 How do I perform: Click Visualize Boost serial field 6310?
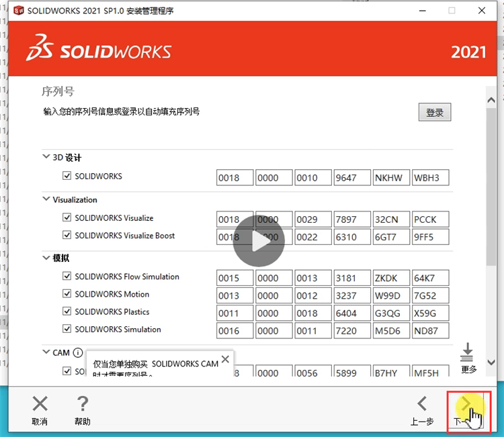(x=352, y=237)
